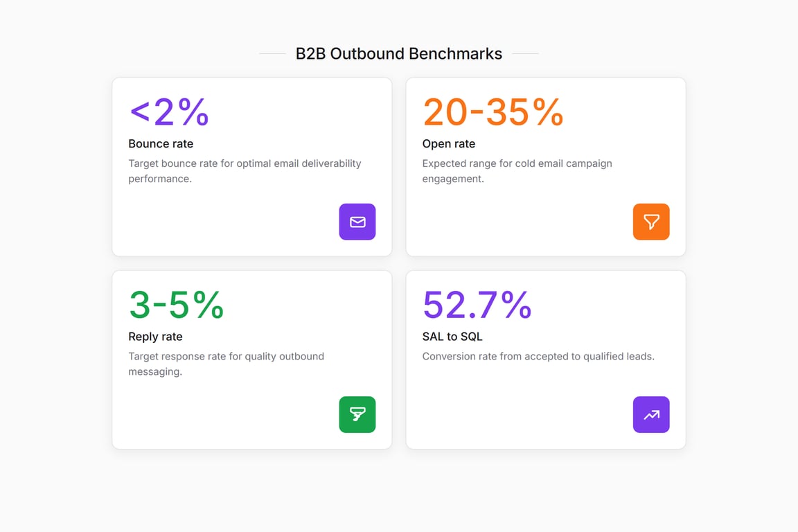The image size is (798, 532).
Task: Click the green filter icon
Action: pos(357,414)
